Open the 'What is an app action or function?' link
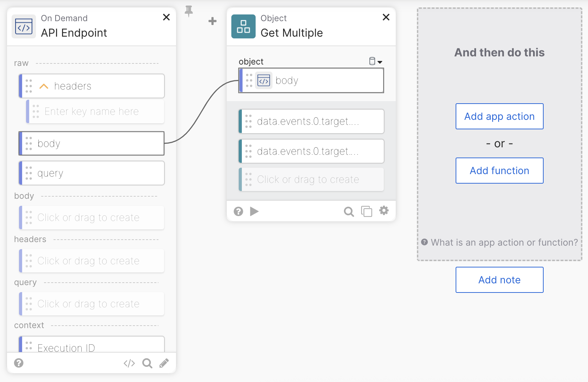 [x=504, y=242]
